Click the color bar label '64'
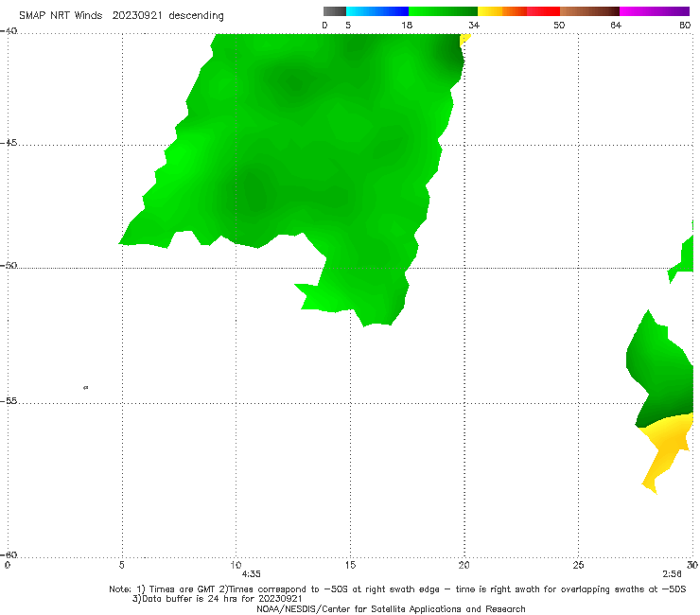The image size is (700, 615). tap(616, 25)
